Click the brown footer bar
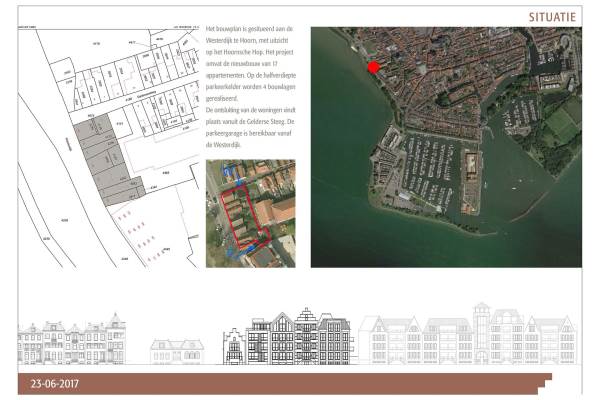This screenshot has width=600, height=400. tap(300, 385)
